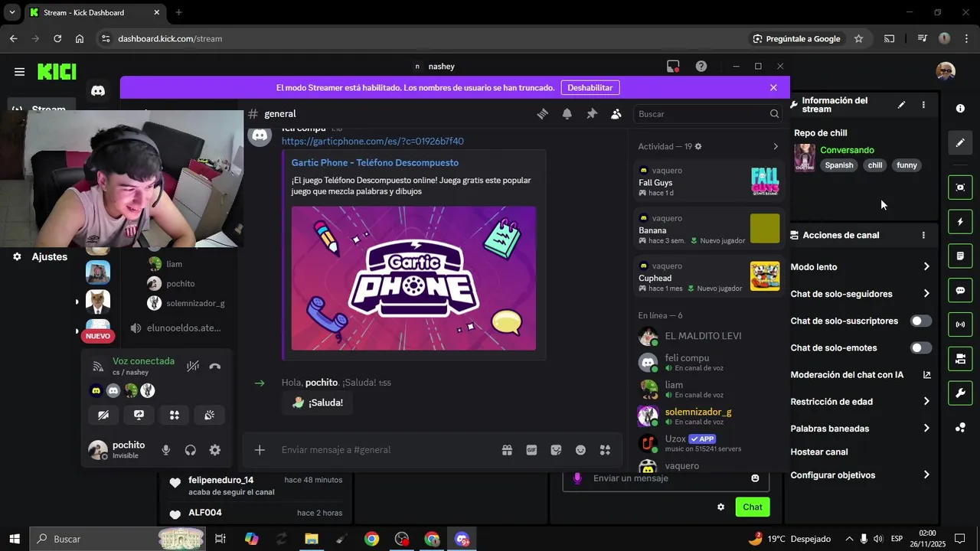Toggle broadcast signal widget in Kick sidebar
Image resolution: width=980 pixels, height=551 pixels.
960,324
